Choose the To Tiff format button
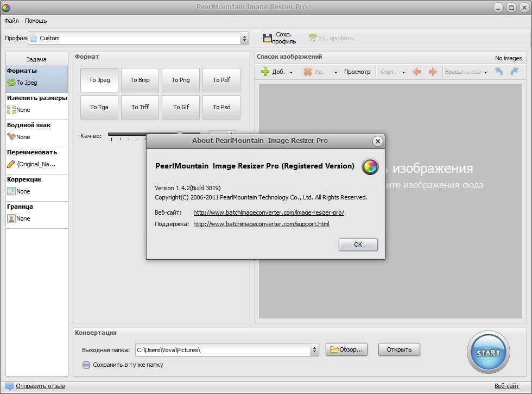532x394 pixels. point(140,108)
